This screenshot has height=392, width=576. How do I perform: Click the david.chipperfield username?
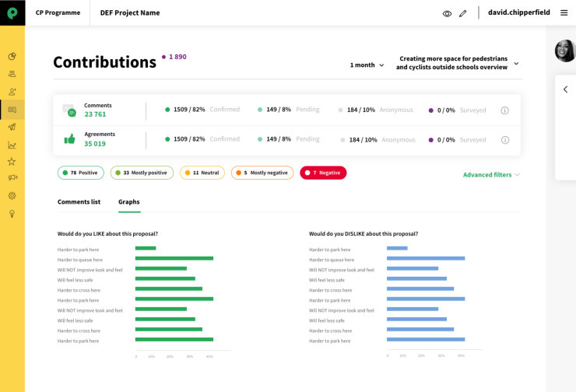click(518, 12)
